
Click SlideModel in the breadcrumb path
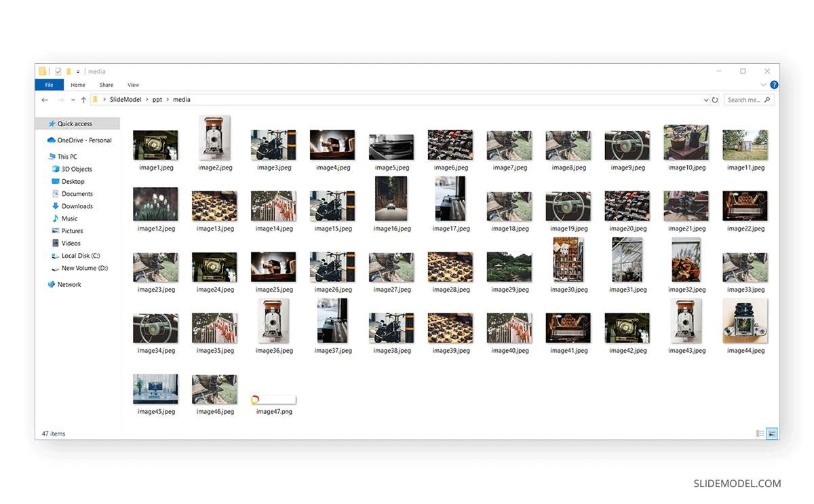[125, 99]
